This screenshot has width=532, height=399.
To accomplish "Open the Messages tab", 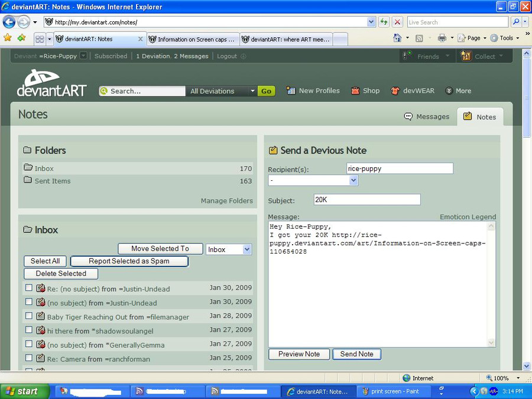I will [x=427, y=116].
